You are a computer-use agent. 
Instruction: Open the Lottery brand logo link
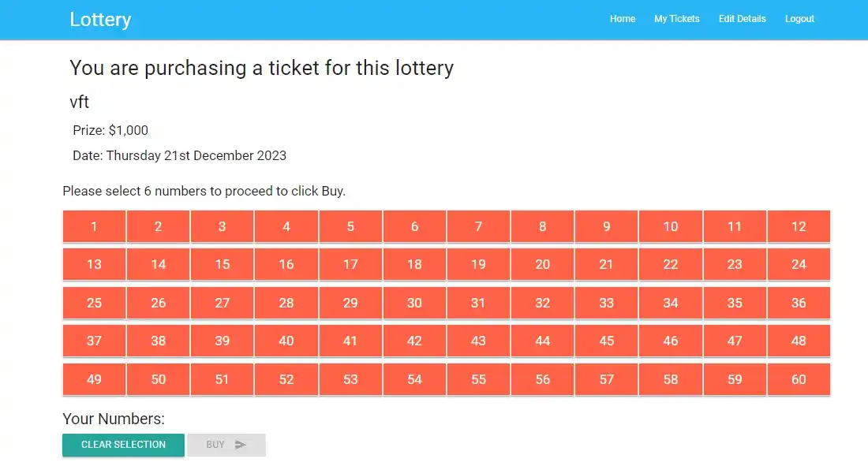(x=100, y=20)
